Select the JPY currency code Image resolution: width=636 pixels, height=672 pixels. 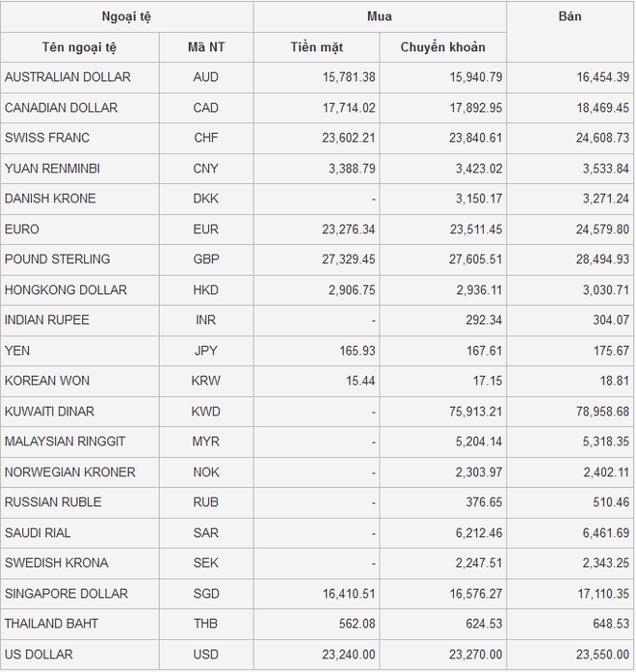pyautogui.click(x=206, y=351)
